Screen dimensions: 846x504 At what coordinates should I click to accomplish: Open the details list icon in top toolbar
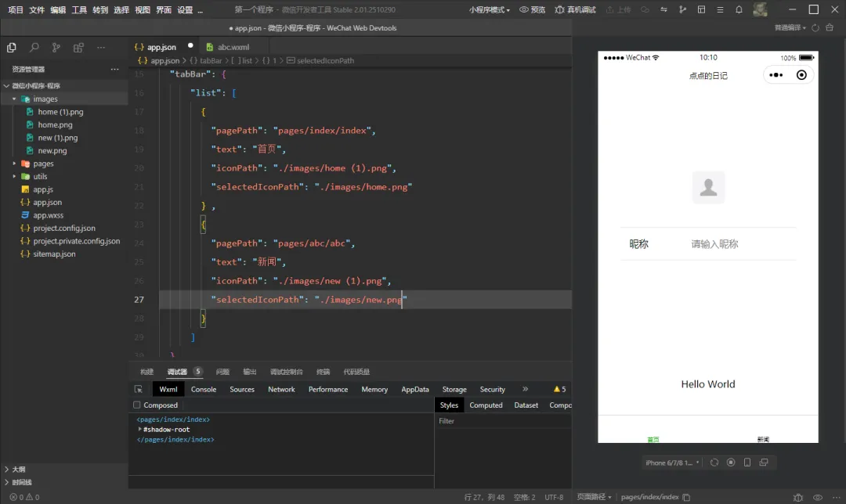click(x=721, y=9)
